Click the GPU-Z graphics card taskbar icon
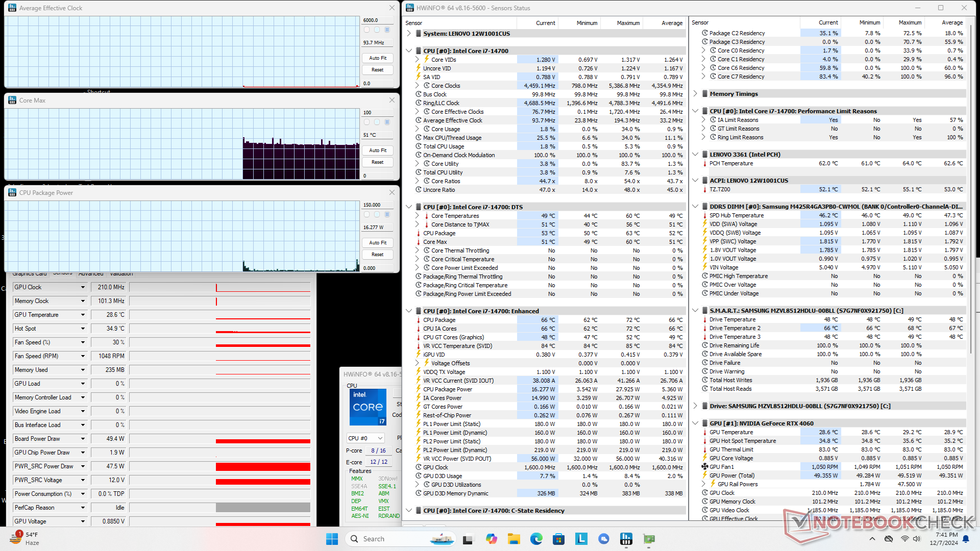Viewport: 980px width, 551px height. tap(649, 539)
